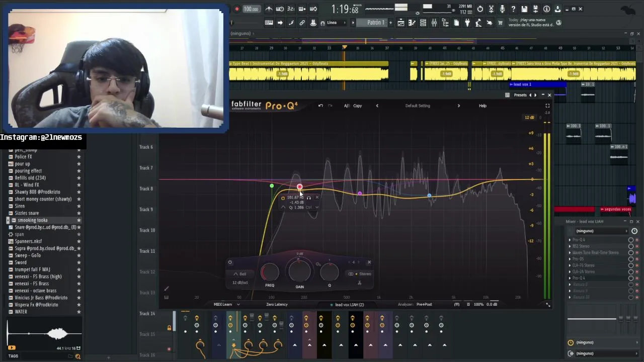Go to previous preset in Pro-Q 4
Image resolution: width=644 pixels, height=362 pixels.
tap(377, 106)
